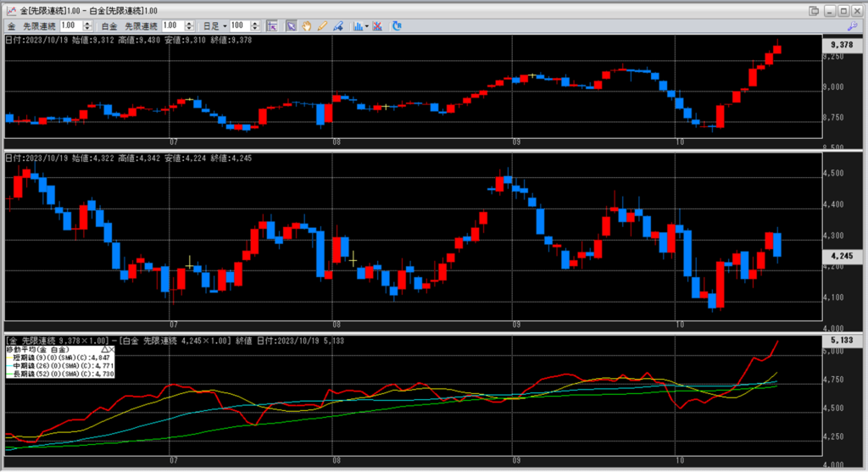Click the gold multiplier 1.00 input field

[x=70, y=26]
